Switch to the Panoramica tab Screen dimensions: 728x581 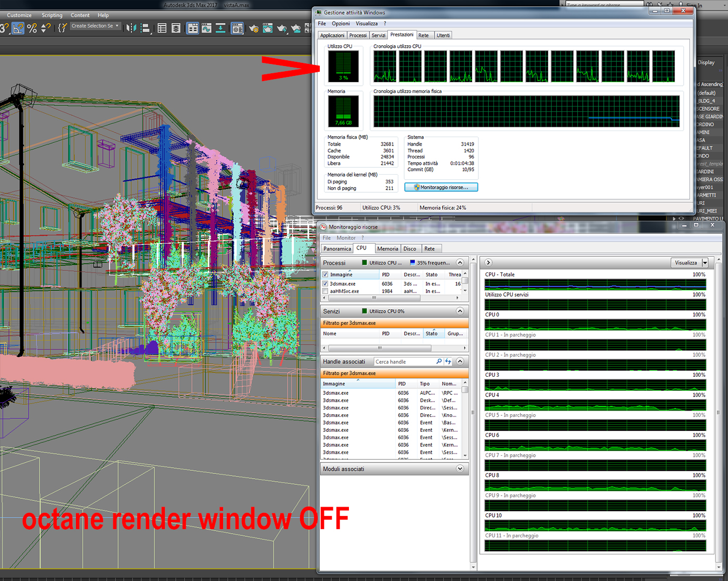point(337,249)
